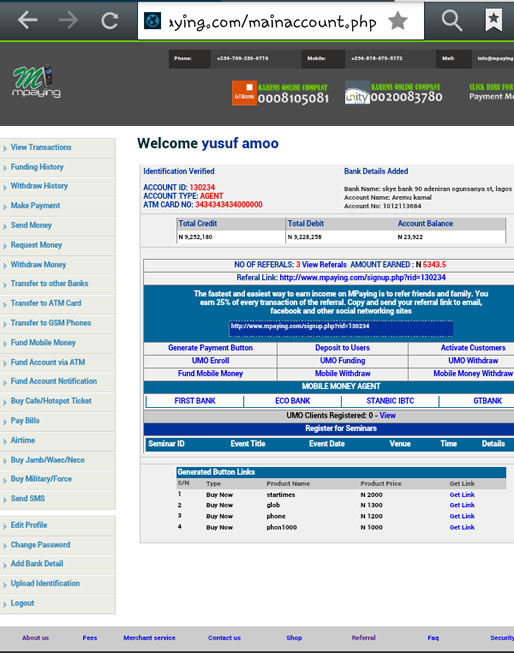Click Activate Customers
Screen dimensions: 514x653
[x=473, y=348]
